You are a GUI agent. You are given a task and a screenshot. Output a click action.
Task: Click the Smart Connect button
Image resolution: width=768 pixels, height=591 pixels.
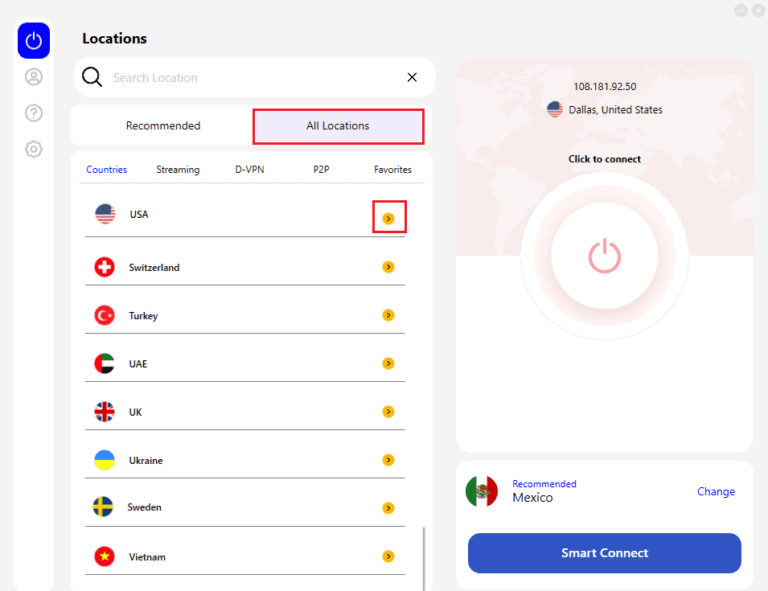coord(604,553)
